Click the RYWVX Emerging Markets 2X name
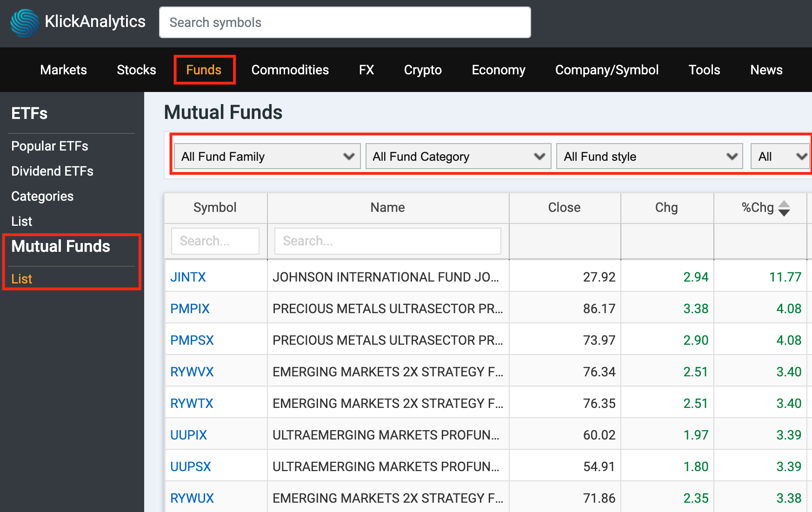 [388, 372]
